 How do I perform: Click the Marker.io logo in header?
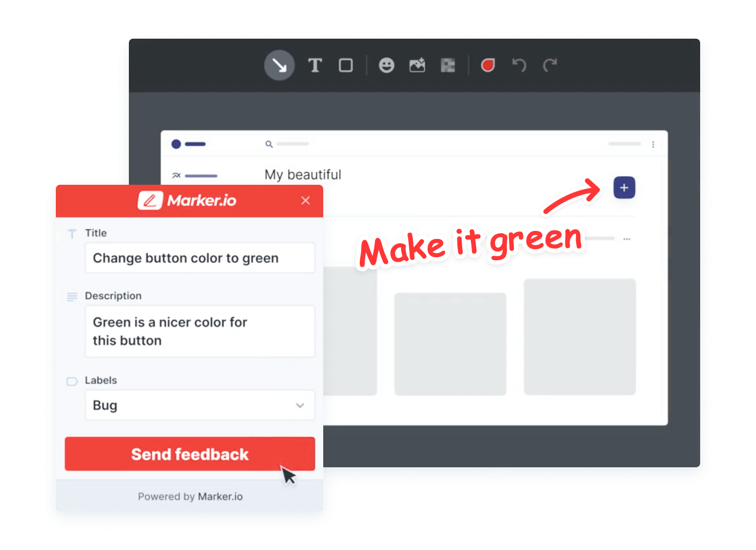pyautogui.click(x=187, y=200)
